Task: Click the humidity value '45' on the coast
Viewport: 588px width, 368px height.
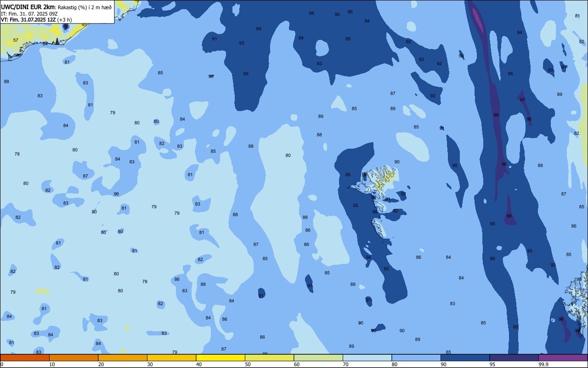Action: coord(84,25)
